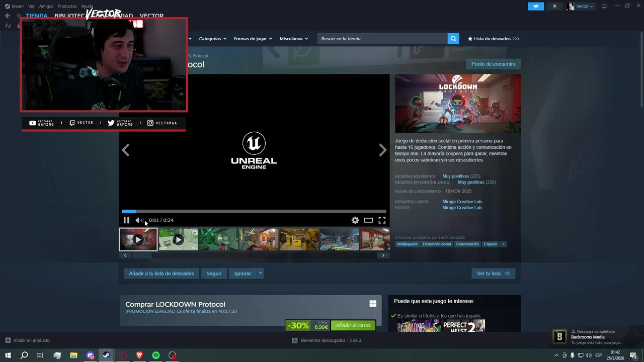Expand the Ignorar options arrow
This screenshot has width=644, height=362.
[260, 274]
